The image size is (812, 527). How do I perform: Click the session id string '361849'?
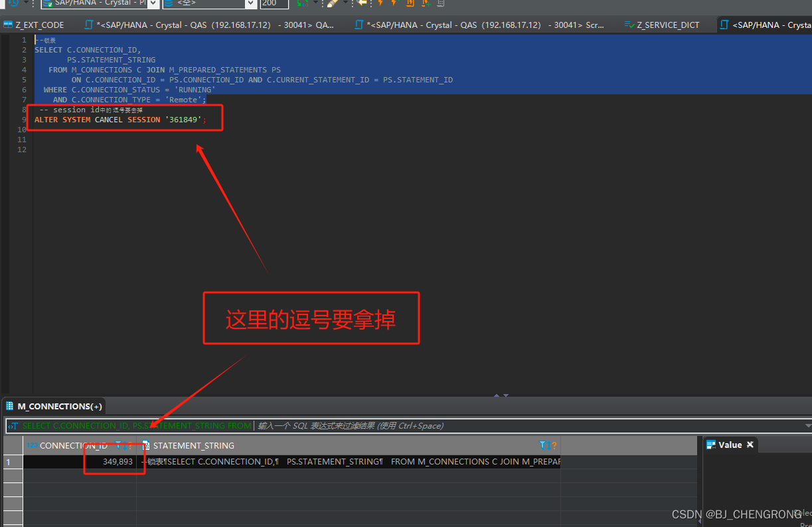click(x=183, y=120)
